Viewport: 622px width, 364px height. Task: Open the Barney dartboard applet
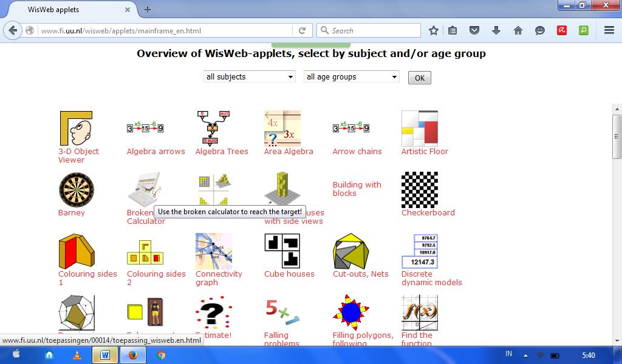75,189
